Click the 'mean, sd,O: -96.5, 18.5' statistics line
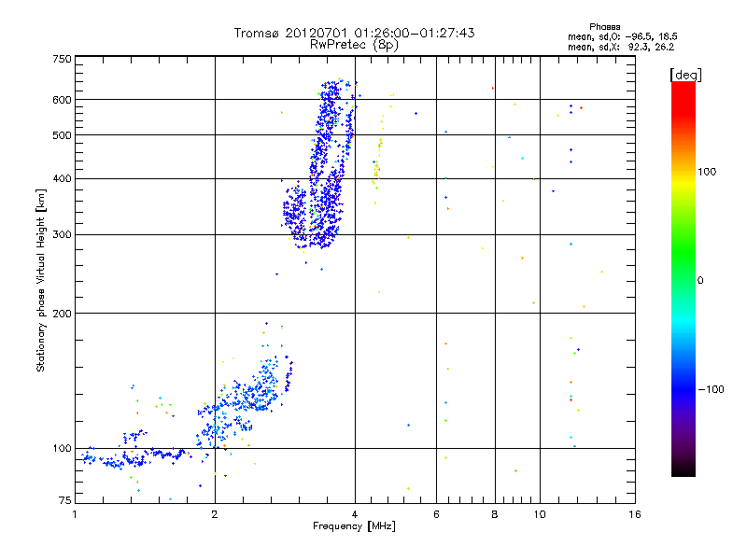The height and width of the screenshot is (560, 747). (x=622, y=36)
